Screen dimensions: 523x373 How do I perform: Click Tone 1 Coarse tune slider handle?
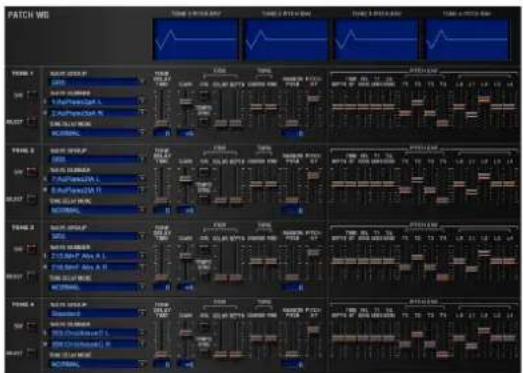point(256,107)
